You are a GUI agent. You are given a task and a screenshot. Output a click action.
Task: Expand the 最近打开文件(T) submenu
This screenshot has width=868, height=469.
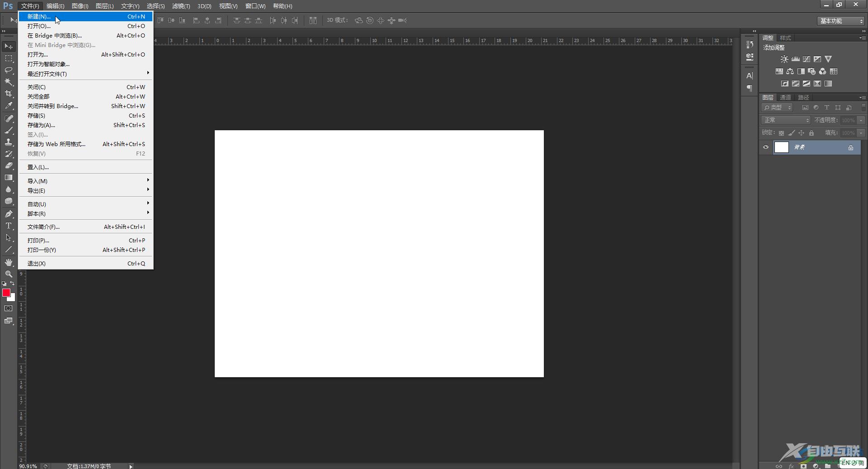tap(86, 74)
